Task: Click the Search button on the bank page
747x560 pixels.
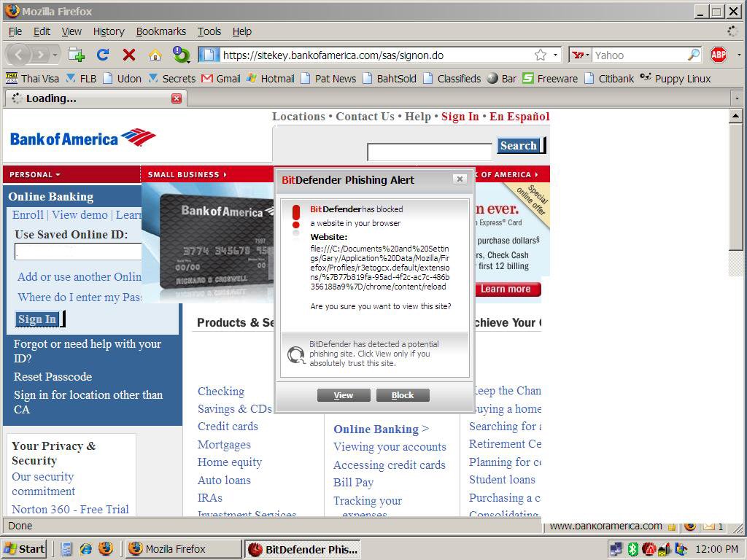Action: tap(520, 146)
